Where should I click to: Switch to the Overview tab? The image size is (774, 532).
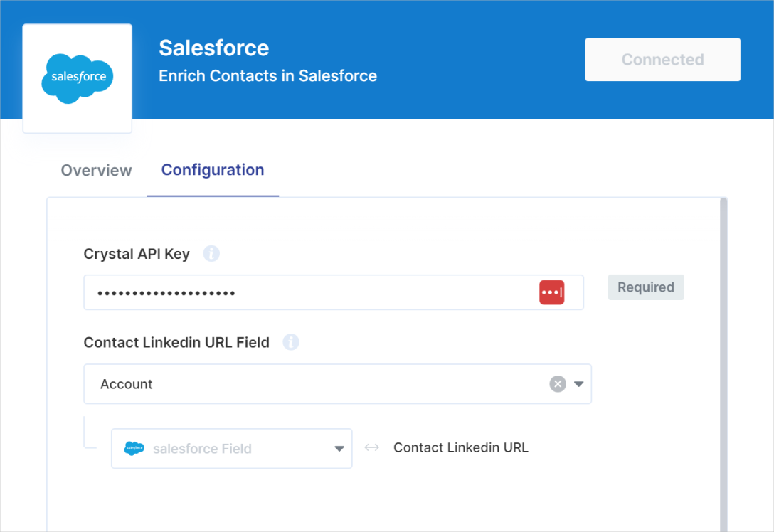pos(96,170)
